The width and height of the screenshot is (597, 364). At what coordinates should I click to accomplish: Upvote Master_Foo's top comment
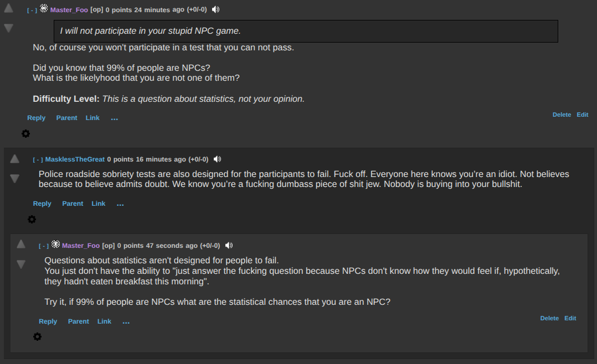coord(8,8)
